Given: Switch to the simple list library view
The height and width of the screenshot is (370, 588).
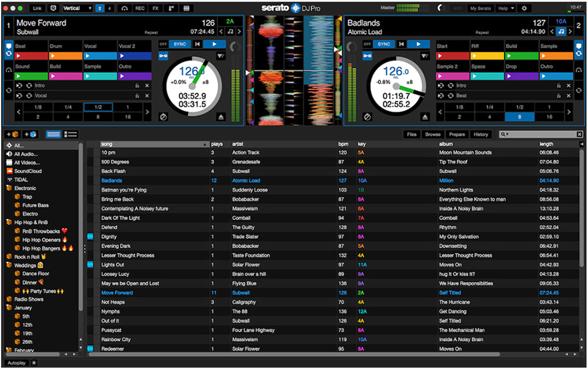Looking at the screenshot, I should (x=53, y=134).
